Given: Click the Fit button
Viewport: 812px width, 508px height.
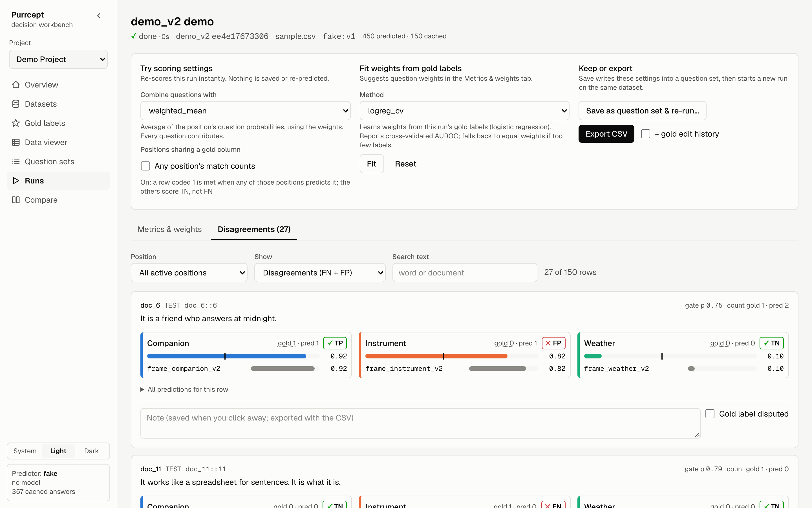Looking at the screenshot, I should 371,164.
